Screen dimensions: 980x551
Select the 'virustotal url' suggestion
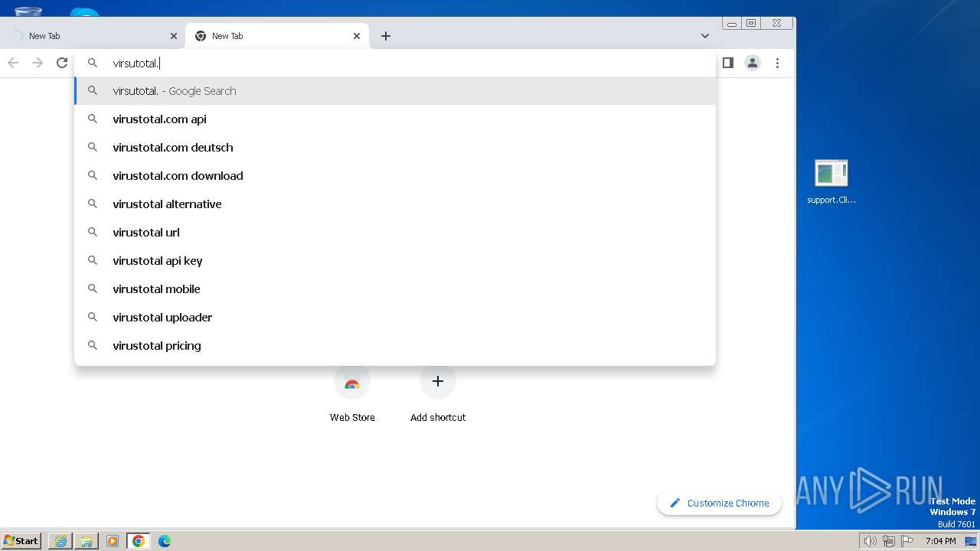(x=395, y=233)
